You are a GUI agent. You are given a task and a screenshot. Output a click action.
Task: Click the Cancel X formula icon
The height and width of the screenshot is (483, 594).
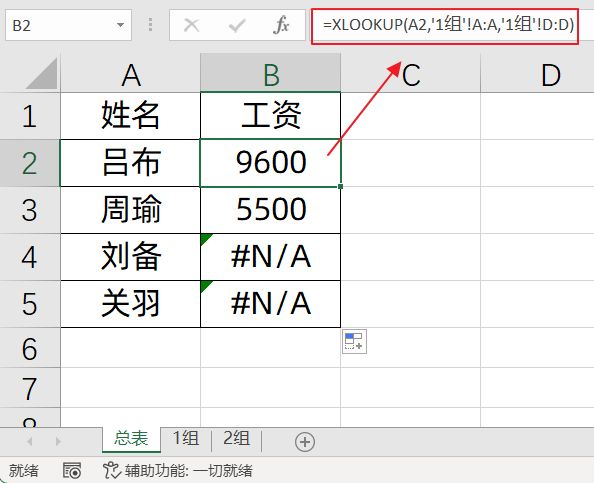pyautogui.click(x=191, y=25)
